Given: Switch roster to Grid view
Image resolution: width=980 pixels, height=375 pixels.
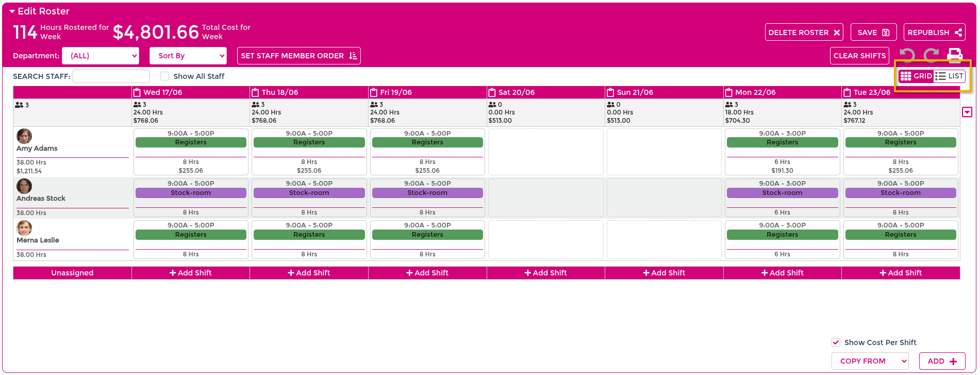Looking at the screenshot, I should (916, 76).
